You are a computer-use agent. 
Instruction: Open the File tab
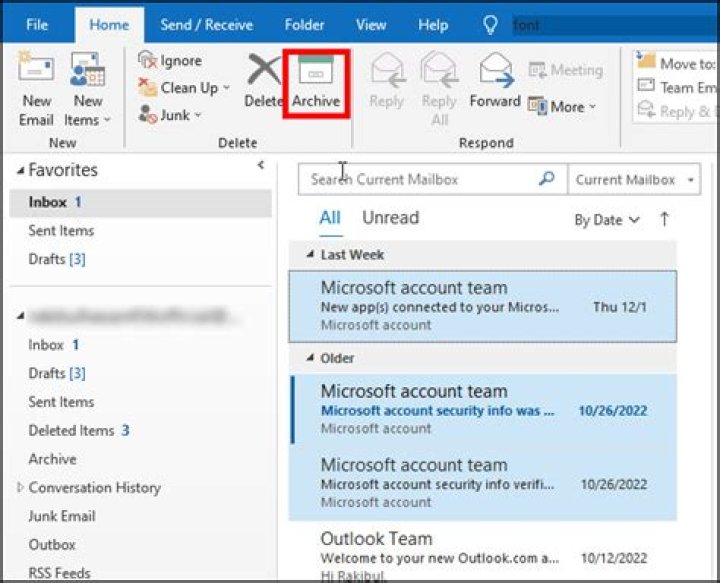click(37, 25)
